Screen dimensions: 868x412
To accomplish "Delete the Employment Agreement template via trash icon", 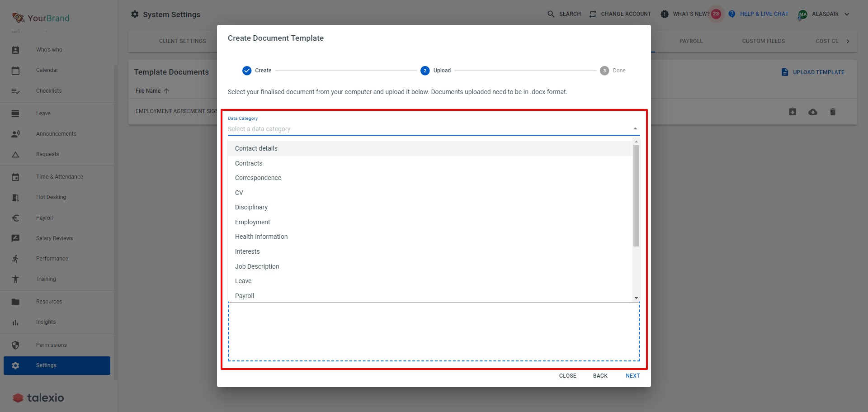I will 833,112.
